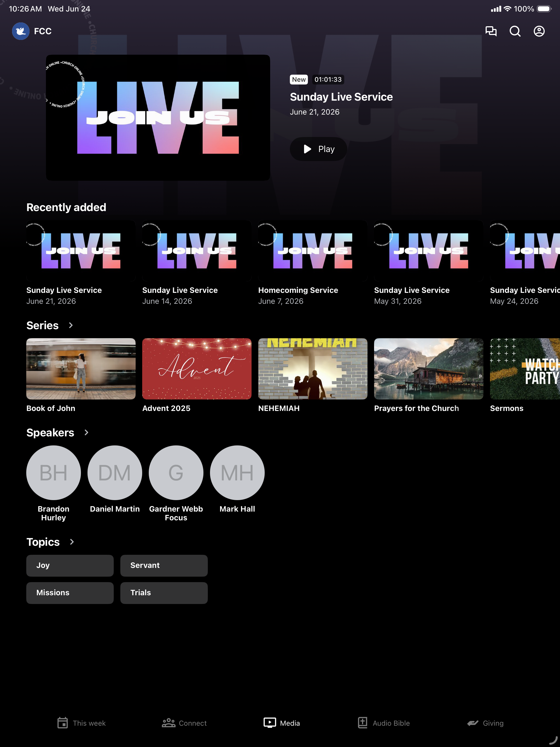The image size is (560, 747).
Task: Open the Advent 2025 series
Action: [x=197, y=369]
